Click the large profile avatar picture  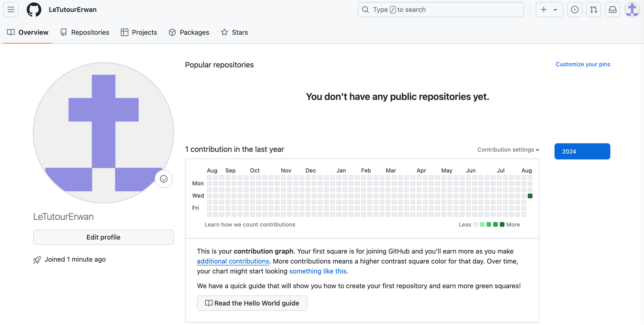tap(103, 133)
